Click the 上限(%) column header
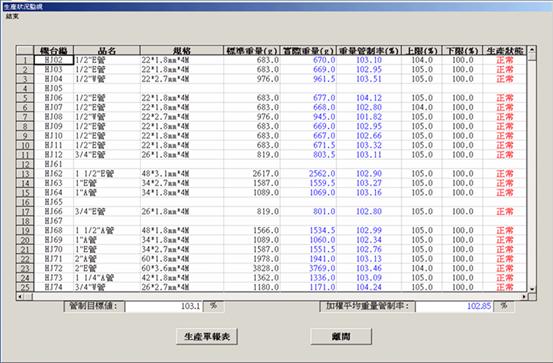The image size is (553, 363). 422,50
